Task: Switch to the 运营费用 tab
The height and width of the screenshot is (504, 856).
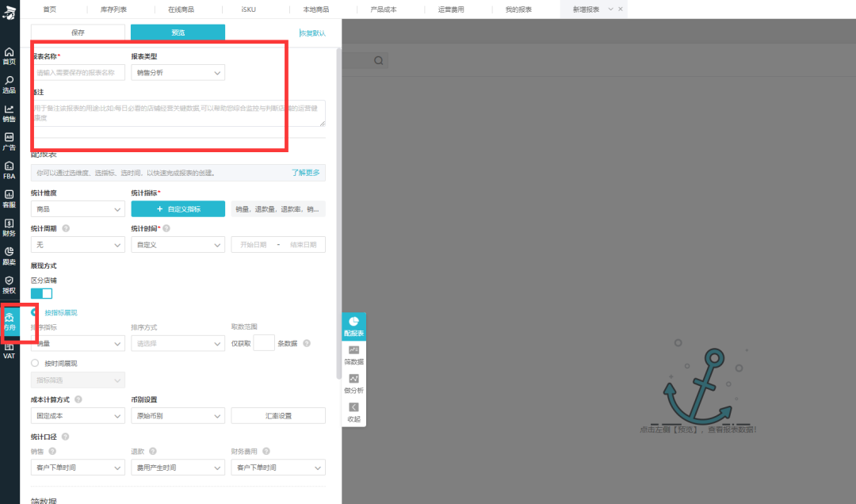Action: click(451, 10)
